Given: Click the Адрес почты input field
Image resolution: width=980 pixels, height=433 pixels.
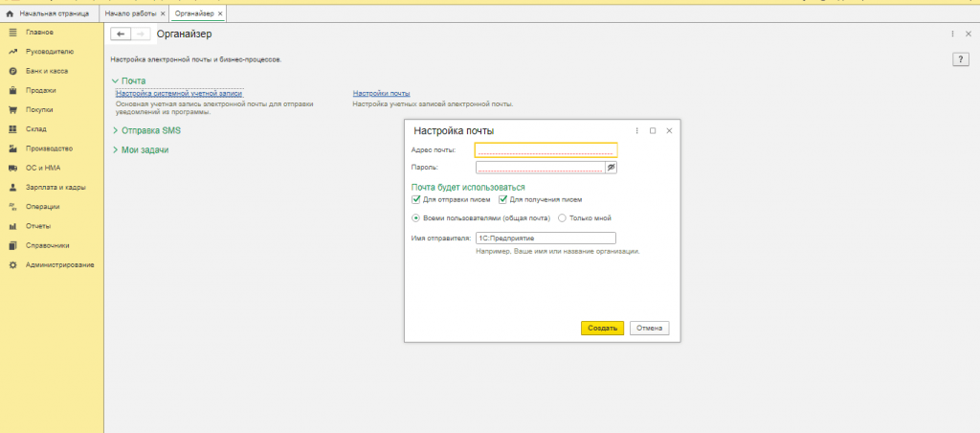Looking at the screenshot, I should [546, 149].
